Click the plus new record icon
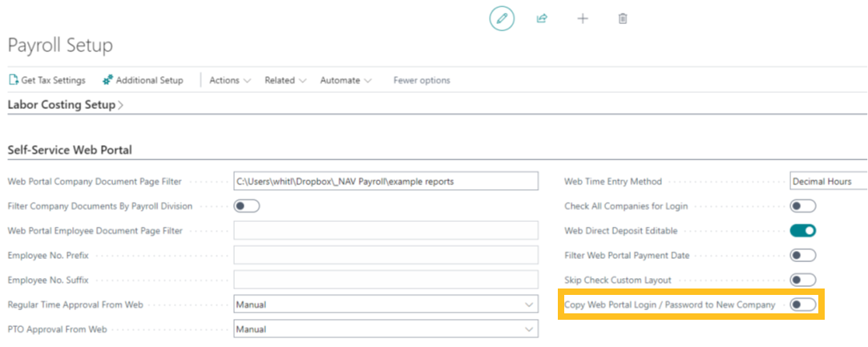The image size is (868, 347). click(x=583, y=18)
